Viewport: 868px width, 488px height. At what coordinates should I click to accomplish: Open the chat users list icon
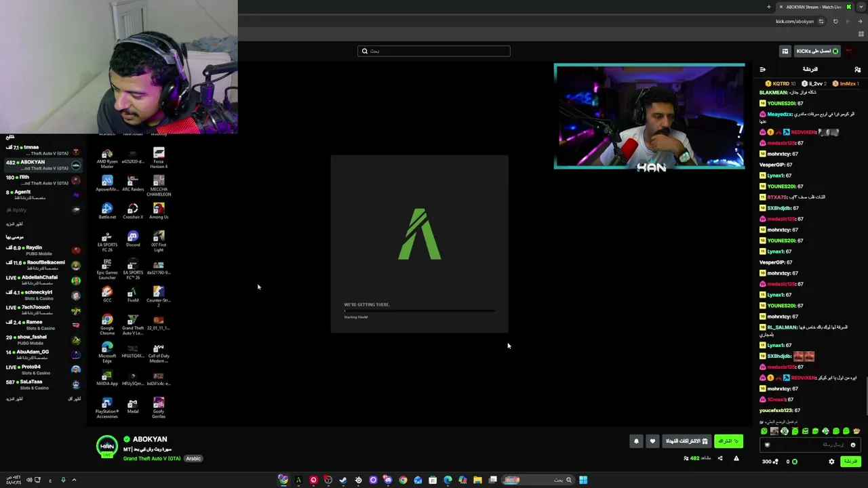857,69
